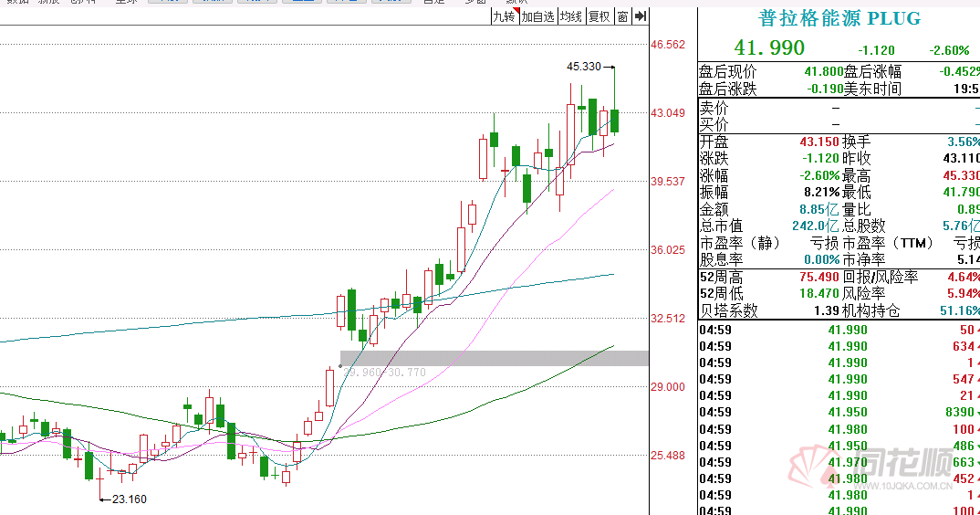Click the 46.562 price axis label
The height and width of the screenshot is (515, 980).
click(668, 45)
